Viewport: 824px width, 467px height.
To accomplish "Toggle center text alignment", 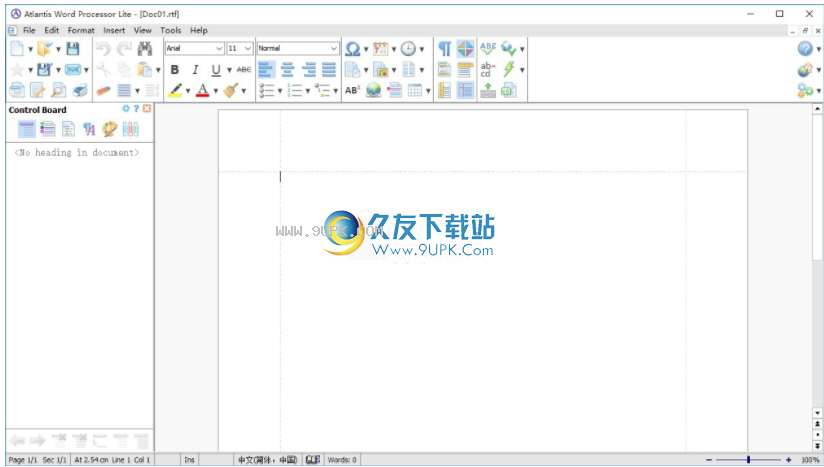I will tap(287, 69).
